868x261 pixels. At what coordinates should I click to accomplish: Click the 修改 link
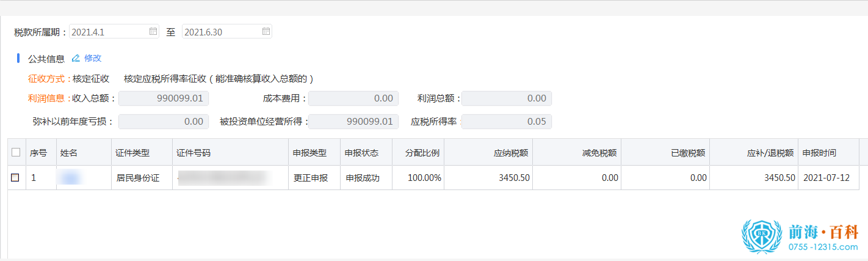tap(93, 59)
